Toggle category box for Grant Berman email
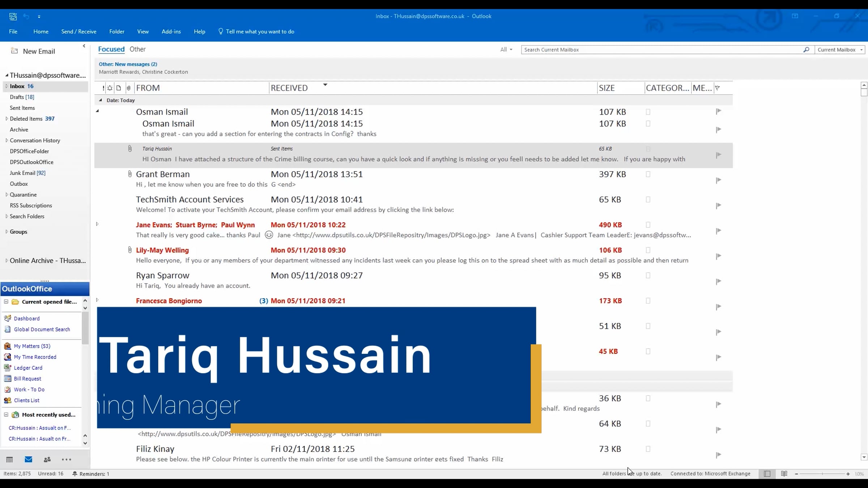 tap(648, 174)
